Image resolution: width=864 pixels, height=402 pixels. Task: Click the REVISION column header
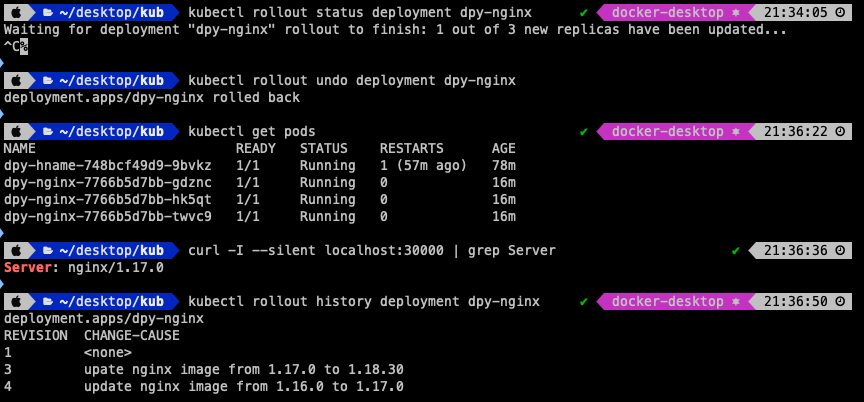pyautogui.click(x=35, y=335)
